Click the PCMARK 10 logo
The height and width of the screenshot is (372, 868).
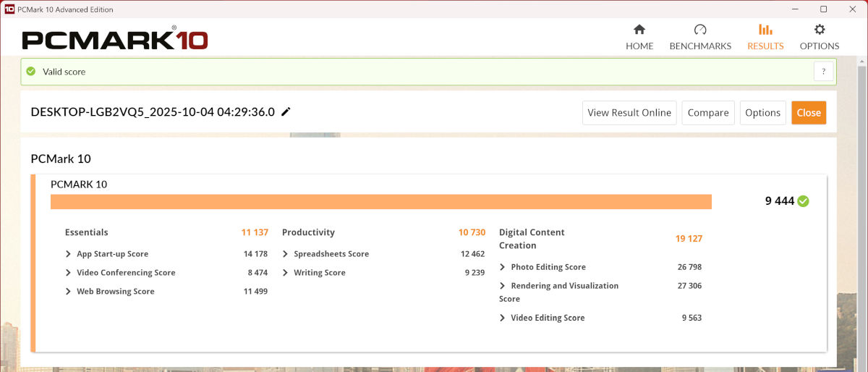115,39
